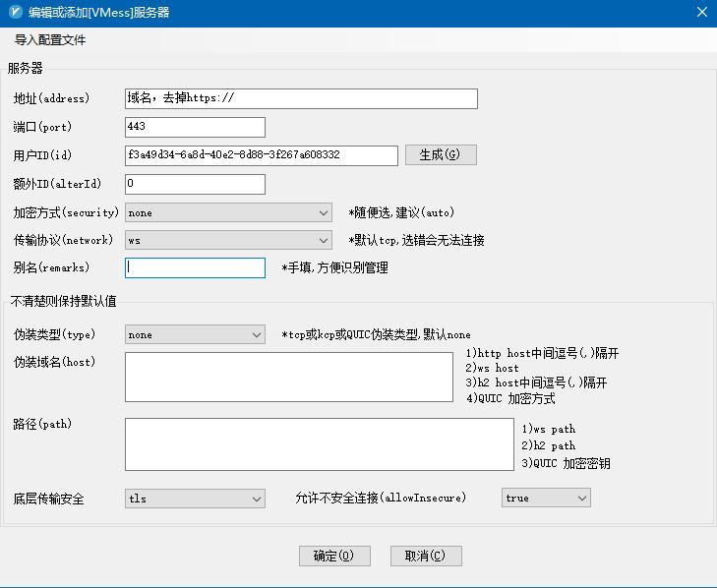Expand the 伪装类型(type) dropdown

(x=195, y=334)
